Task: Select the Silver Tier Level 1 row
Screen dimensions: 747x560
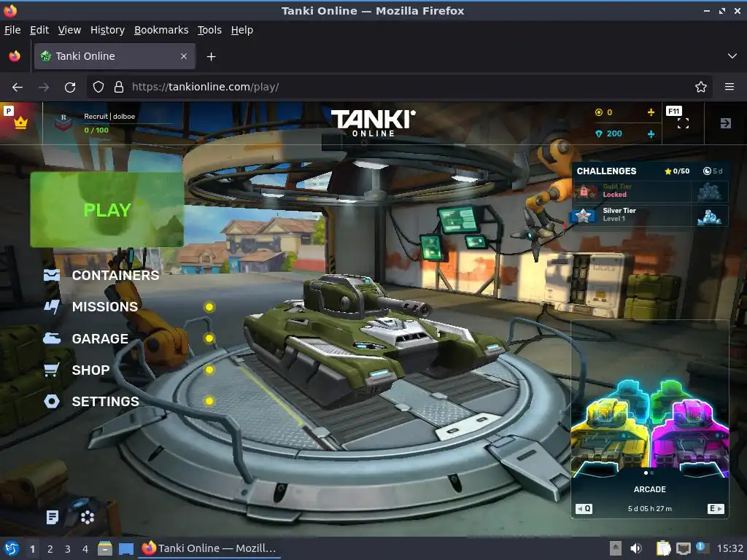Action: tap(650, 215)
